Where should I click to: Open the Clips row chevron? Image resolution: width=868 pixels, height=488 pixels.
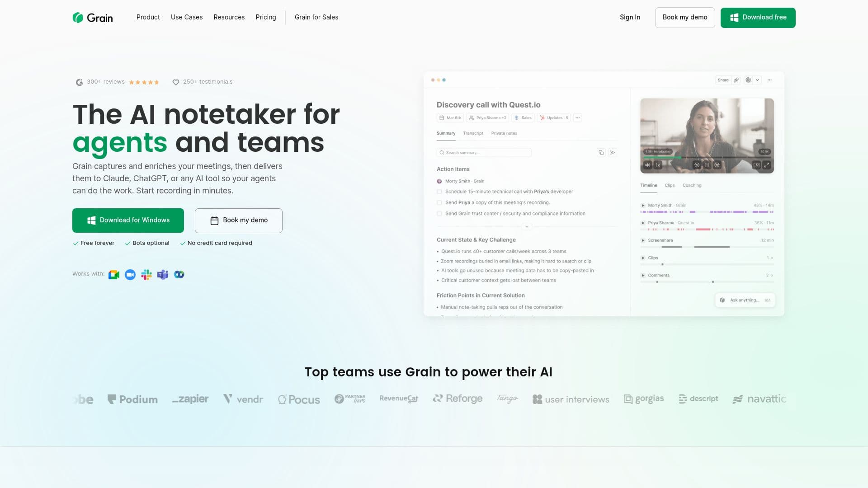tap(772, 258)
